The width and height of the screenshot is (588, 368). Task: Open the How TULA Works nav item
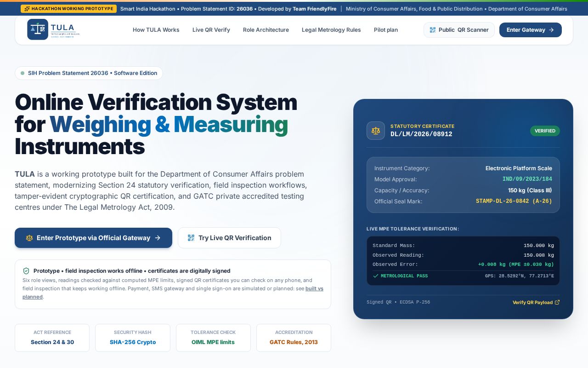[156, 30]
